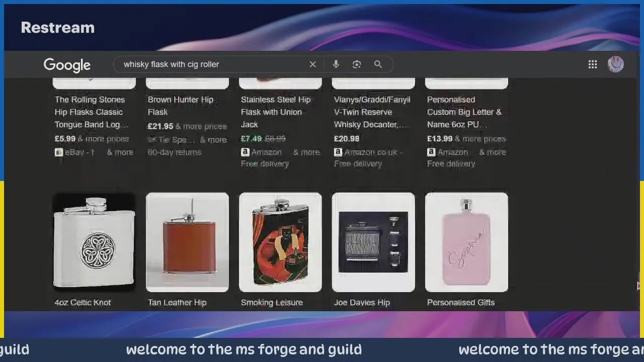Click the '60-day returns' text

click(174, 152)
